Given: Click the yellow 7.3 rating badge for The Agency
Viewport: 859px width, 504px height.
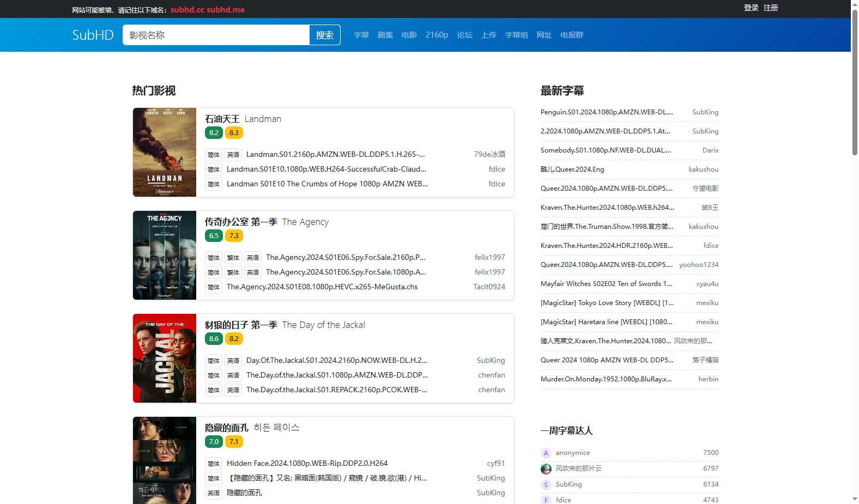Looking at the screenshot, I should 234,236.
